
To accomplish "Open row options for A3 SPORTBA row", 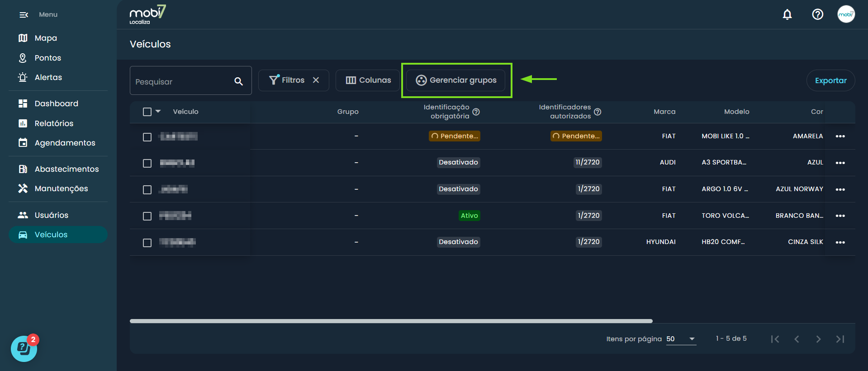I will coord(840,163).
